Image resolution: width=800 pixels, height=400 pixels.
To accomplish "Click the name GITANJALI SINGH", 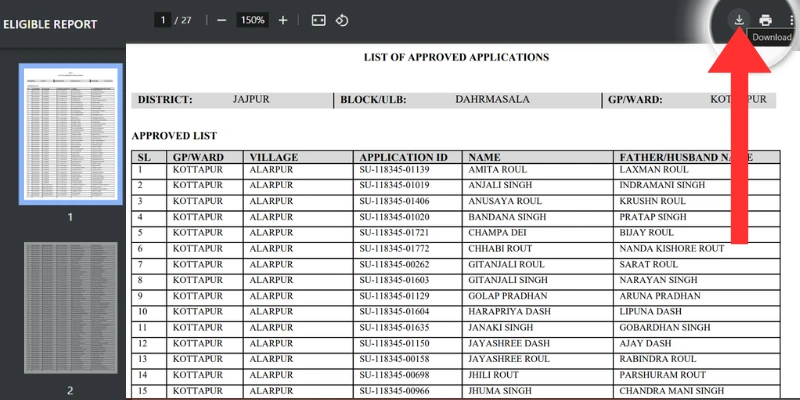I will [508, 280].
